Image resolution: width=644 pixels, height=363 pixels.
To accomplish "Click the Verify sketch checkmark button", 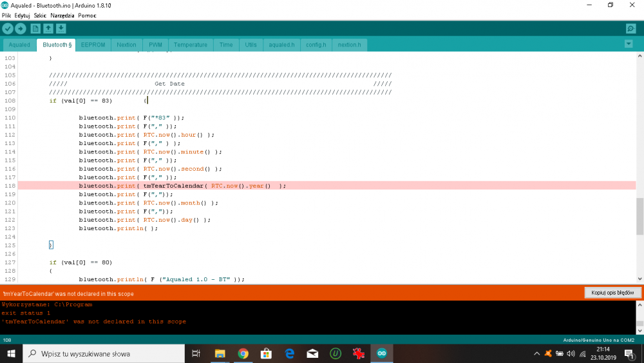I will coord(8,28).
